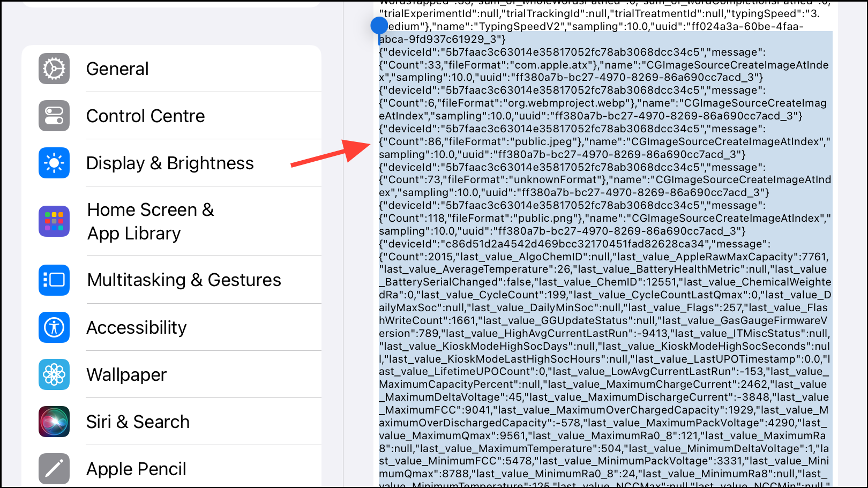The height and width of the screenshot is (488, 868).
Task: Open the Siri & Search orb icon
Action: click(54, 422)
